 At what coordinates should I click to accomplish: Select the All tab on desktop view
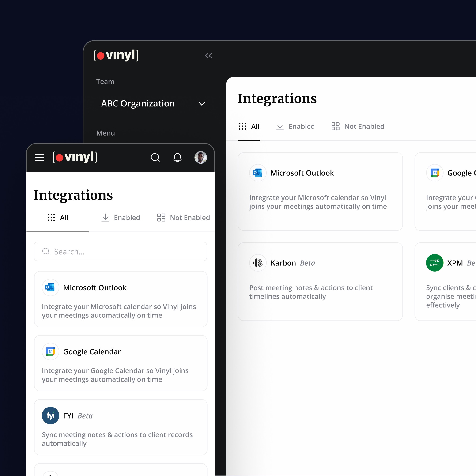click(249, 126)
